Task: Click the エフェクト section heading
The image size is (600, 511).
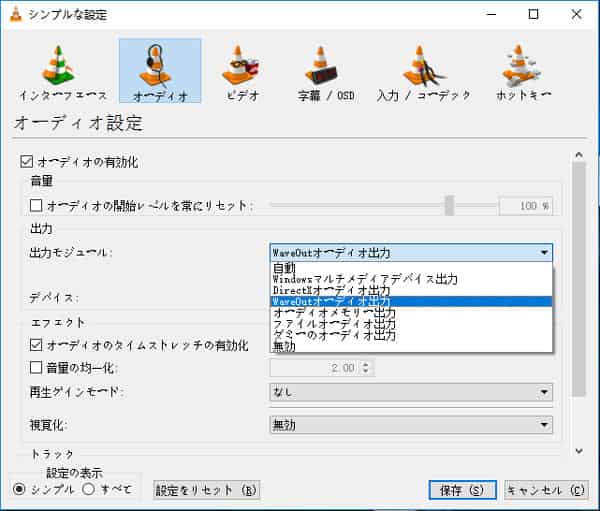Action: click(x=58, y=323)
